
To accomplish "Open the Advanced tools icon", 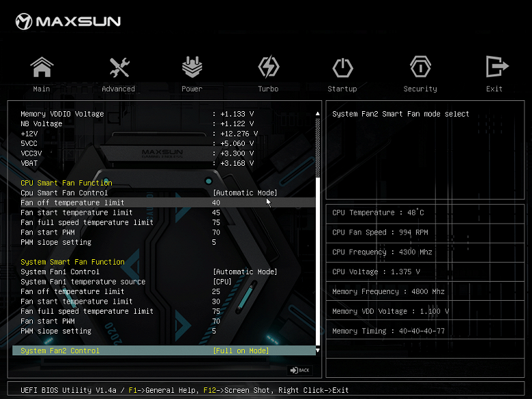I will 119,67.
